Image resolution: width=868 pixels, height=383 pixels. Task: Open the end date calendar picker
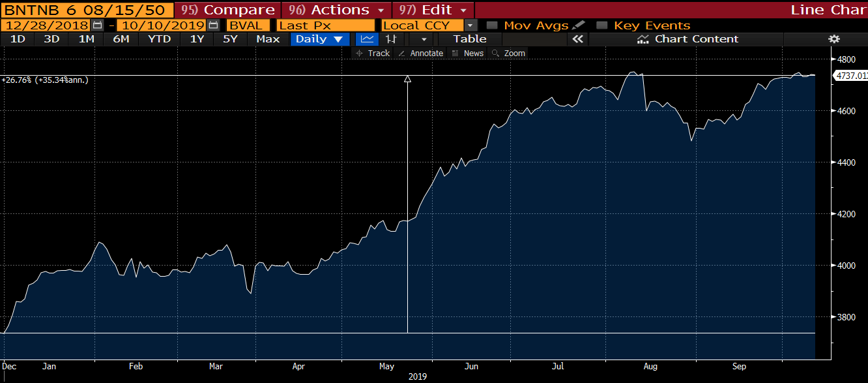pyautogui.click(x=213, y=25)
